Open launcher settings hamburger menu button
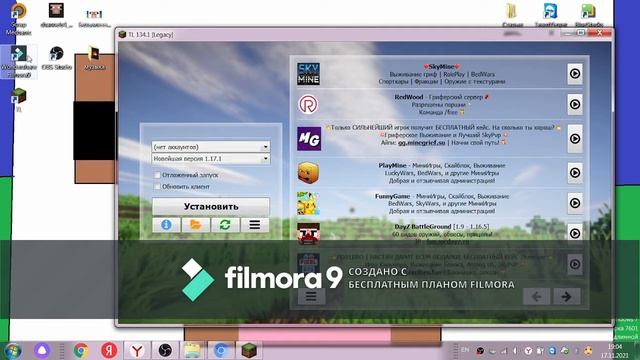This screenshot has height=360, width=640. click(x=255, y=224)
